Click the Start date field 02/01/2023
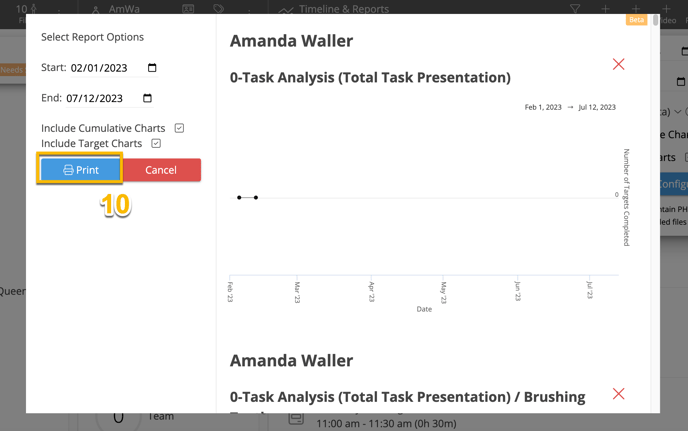This screenshot has width=688, height=431. pos(100,68)
